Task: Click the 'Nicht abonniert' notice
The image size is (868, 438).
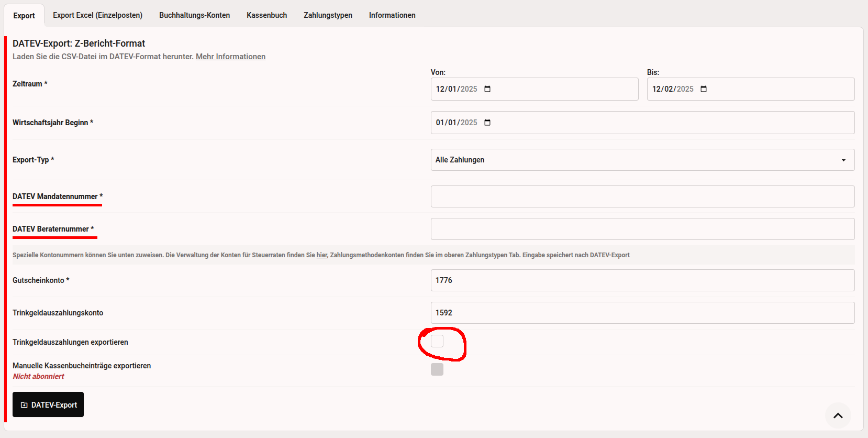Action: click(x=39, y=376)
